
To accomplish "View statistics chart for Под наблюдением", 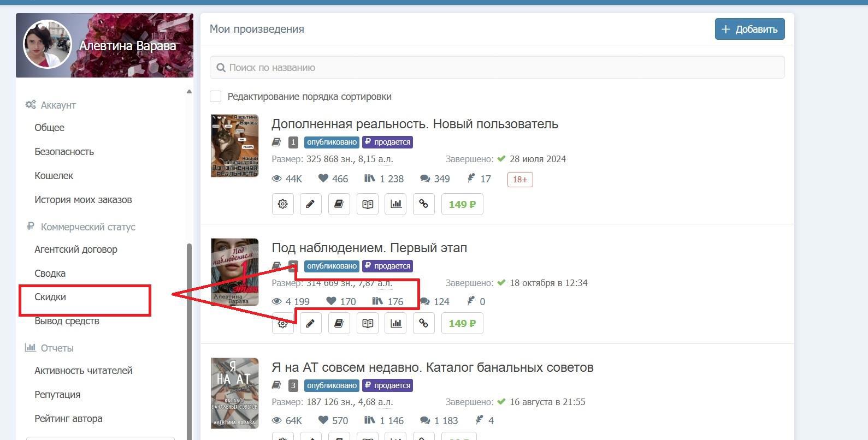I will coord(395,323).
